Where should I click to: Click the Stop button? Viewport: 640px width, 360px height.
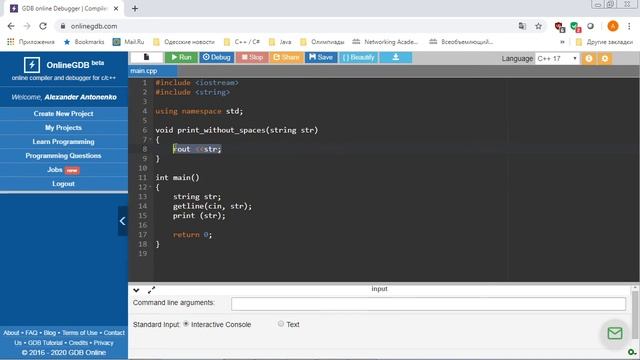[252, 57]
